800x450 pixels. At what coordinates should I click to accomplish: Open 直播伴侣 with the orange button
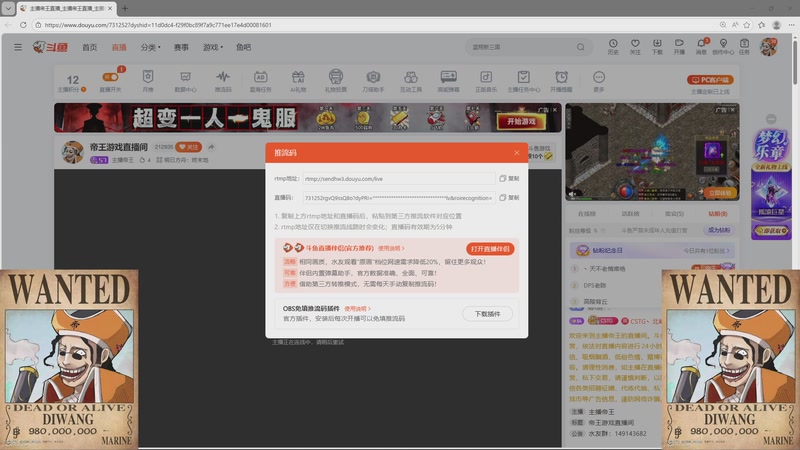pyautogui.click(x=490, y=249)
